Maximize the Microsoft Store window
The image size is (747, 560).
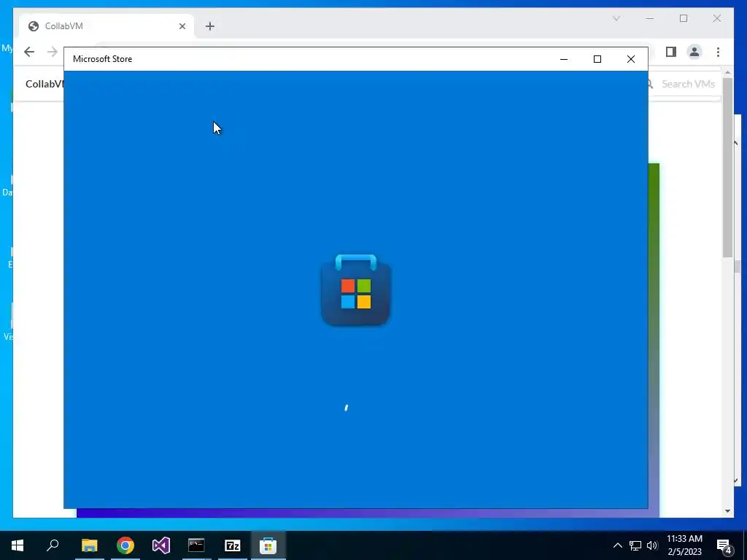click(597, 59)
